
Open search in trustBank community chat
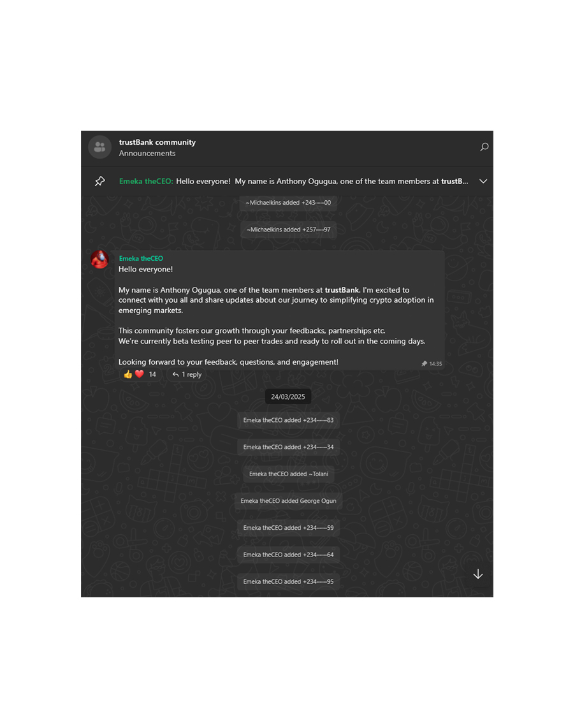[x=484, y=147]
